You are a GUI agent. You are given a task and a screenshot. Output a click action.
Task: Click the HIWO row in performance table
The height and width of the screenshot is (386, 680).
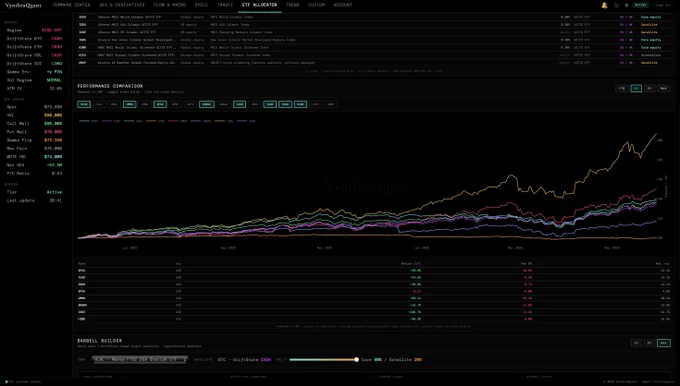374,319
